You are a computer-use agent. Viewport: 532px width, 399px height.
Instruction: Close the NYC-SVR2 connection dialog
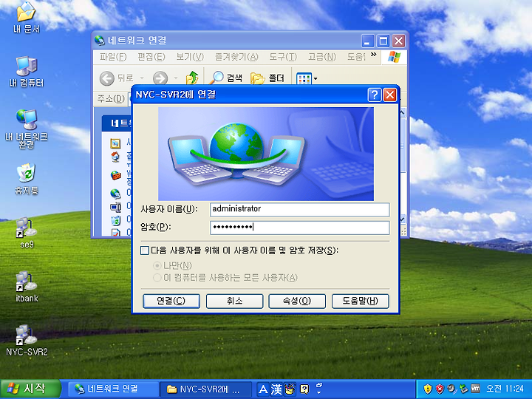pyautogui.click(x=390, y=95)
